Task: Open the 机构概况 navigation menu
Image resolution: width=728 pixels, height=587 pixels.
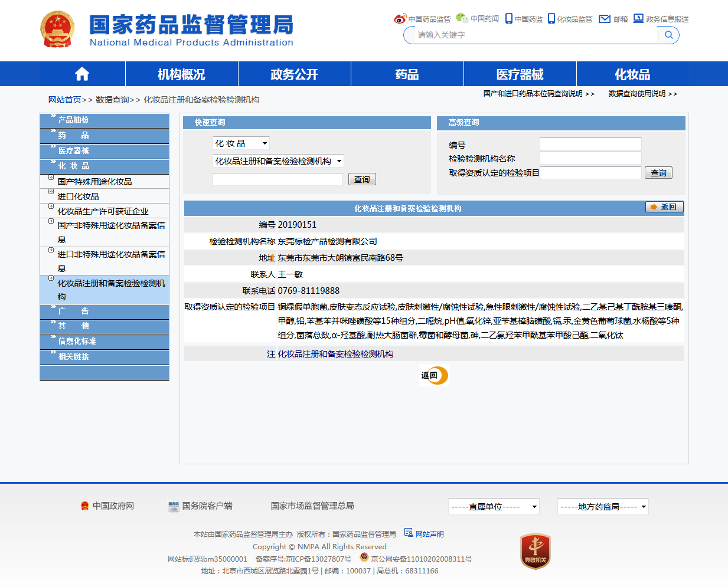Action: pyautogui.click(x=181, y=74)
